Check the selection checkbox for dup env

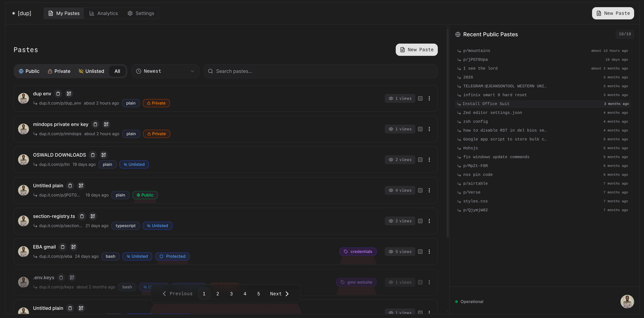pos(420,98)
